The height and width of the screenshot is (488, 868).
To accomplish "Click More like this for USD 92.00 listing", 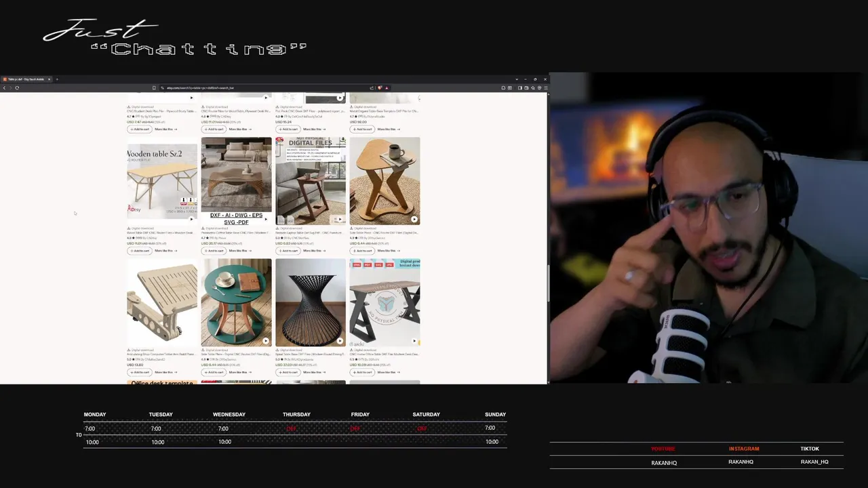I will click(389, 129).
